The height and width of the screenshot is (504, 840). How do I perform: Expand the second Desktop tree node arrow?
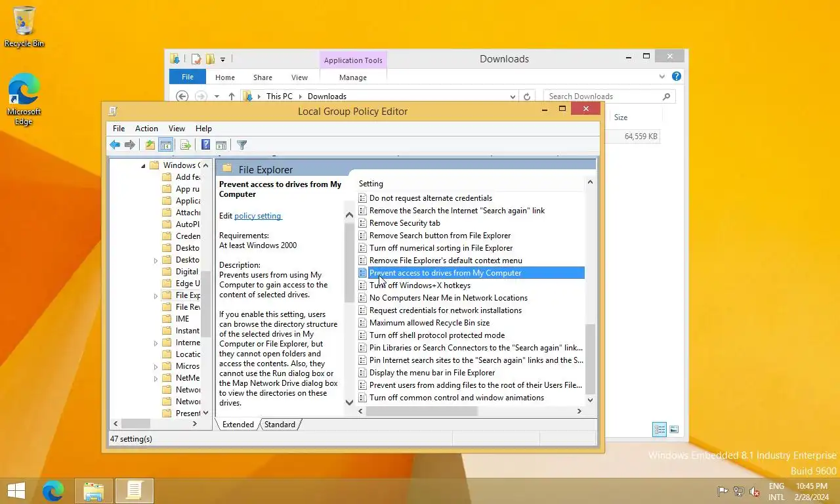[156, 261]
